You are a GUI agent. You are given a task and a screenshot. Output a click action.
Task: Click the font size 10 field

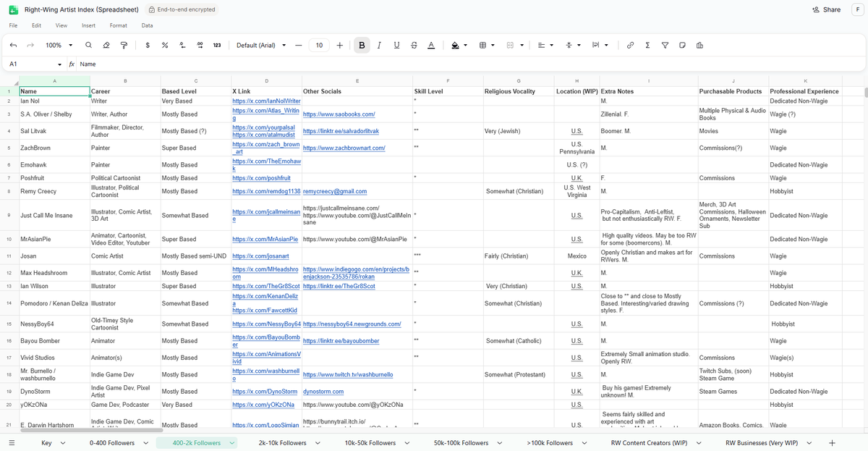point(319,45)
